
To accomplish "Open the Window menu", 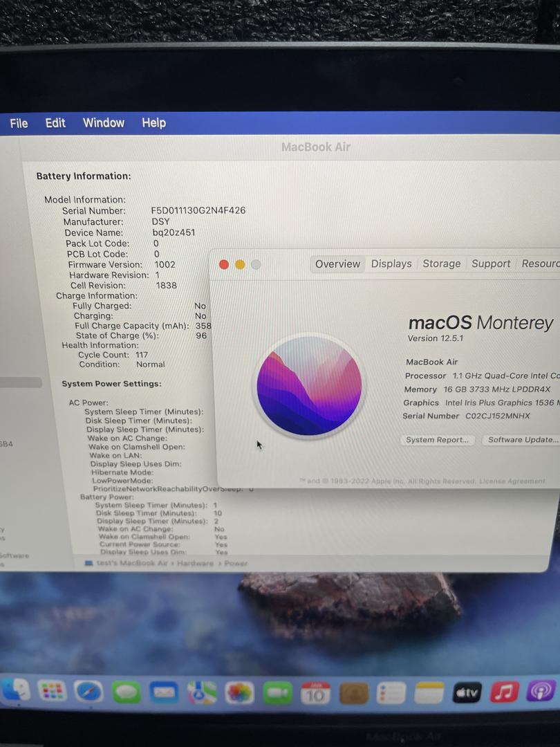I will coord(103,123).
